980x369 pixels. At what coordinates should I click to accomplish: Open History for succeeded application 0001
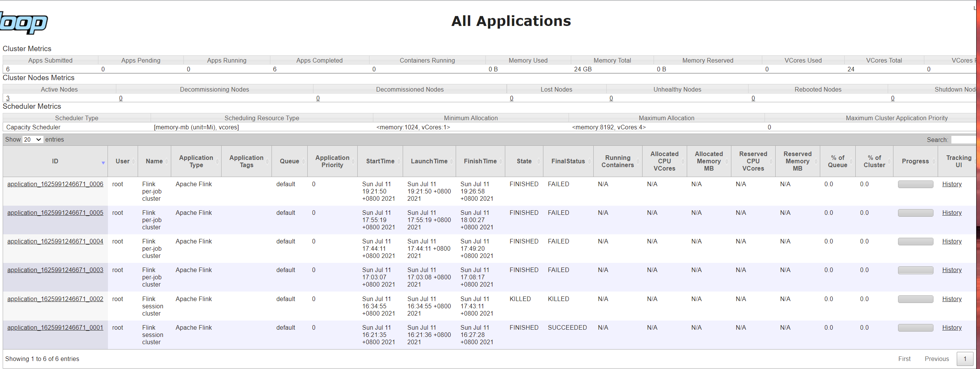tap(952, 328)
